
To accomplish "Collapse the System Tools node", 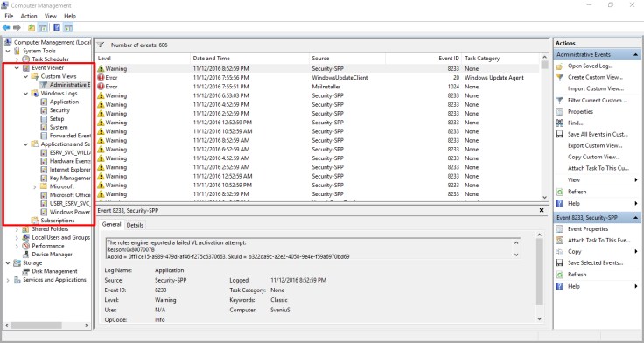I will coord(8,51).
